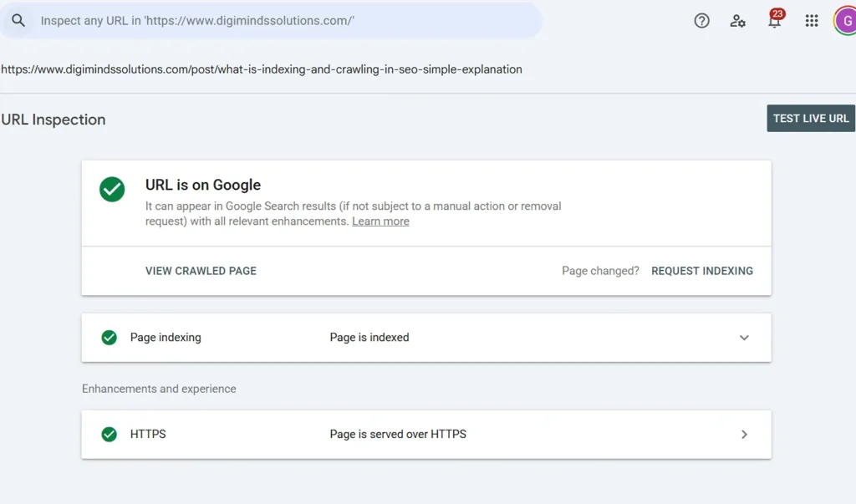Open the users and permissions settings icon
The height and width of the screenshot is (504, 856).
(737, 21)
